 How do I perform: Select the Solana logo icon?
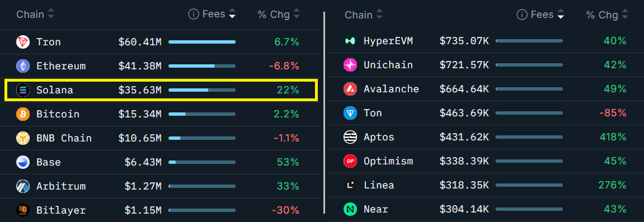click(x=23, y=90)
